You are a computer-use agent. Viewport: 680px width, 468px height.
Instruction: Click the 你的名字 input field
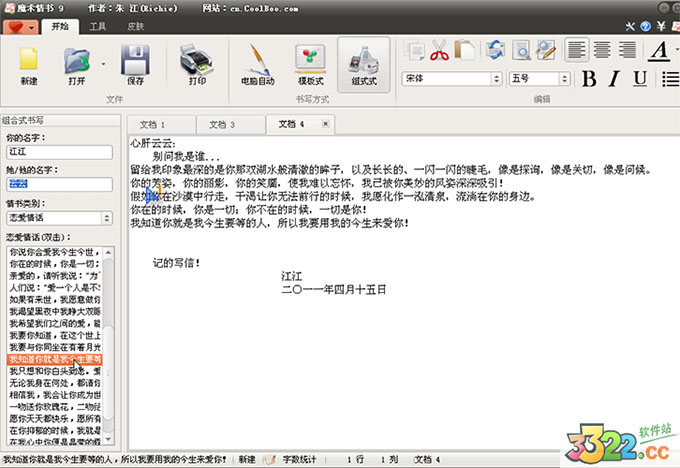59,152
